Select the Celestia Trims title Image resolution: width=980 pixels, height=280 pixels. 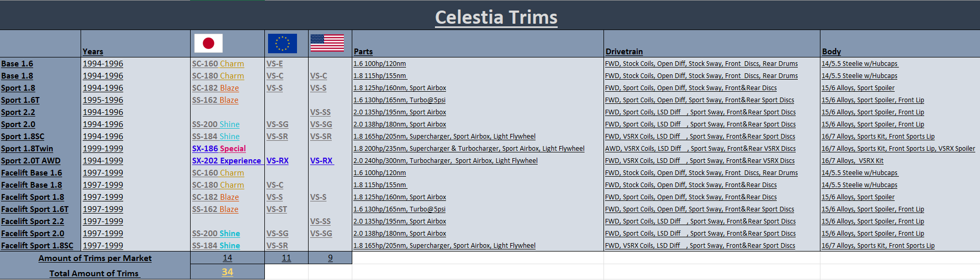click(496, 17)
